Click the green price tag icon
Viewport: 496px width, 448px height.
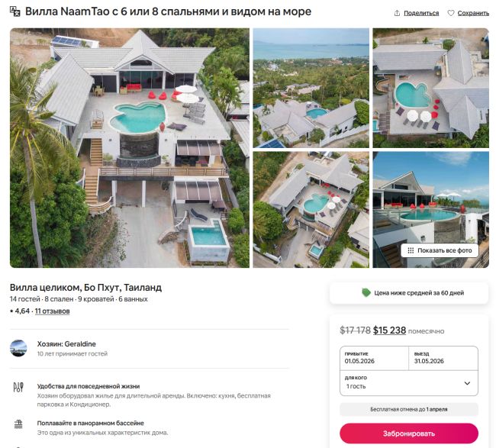pos(366,292)
